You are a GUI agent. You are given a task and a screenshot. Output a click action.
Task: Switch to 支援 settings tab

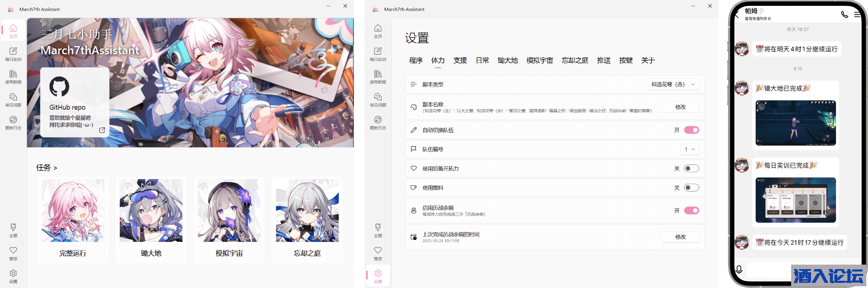(460, 60)
